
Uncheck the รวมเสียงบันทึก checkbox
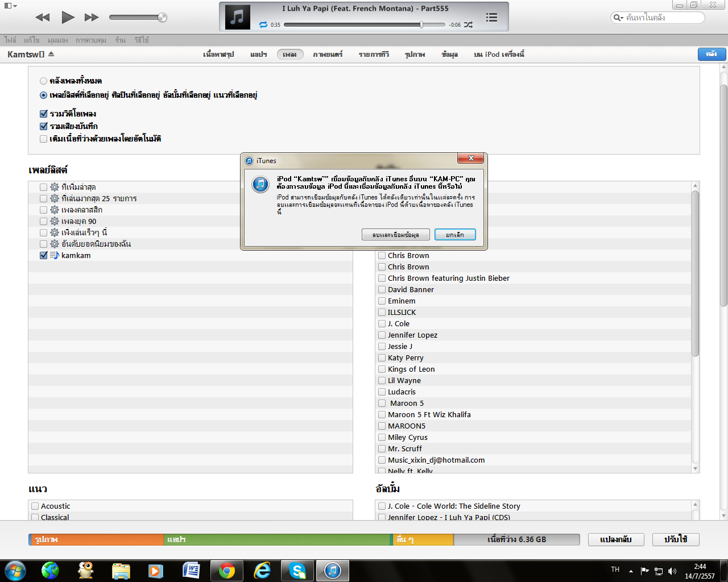click(43, 126)
